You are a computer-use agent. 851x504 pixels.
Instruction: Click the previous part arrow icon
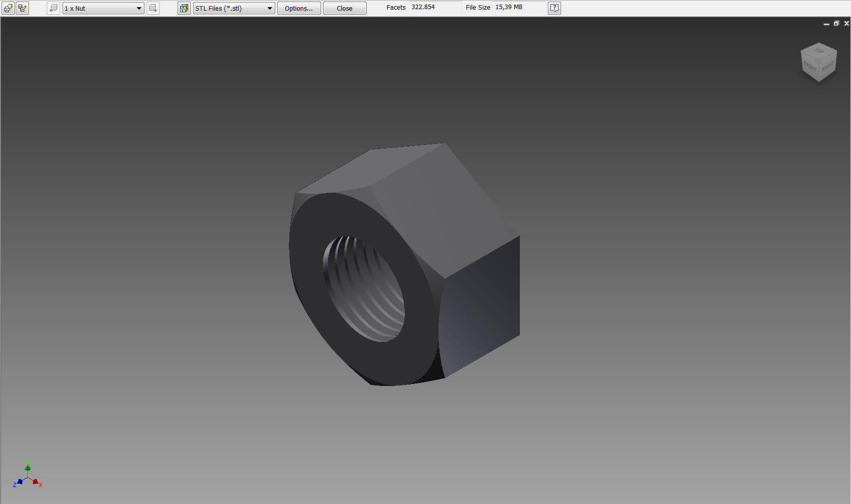pyautogui.click(x=53, y=8)
